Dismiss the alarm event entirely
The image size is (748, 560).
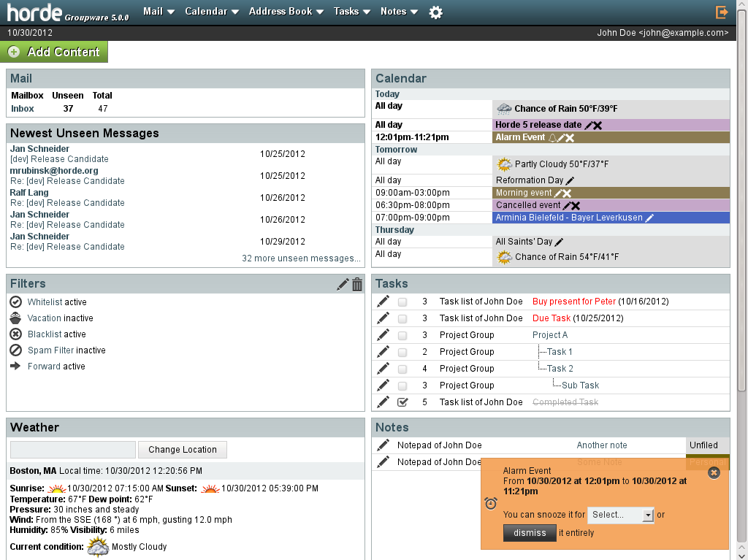tap(530, 533)
